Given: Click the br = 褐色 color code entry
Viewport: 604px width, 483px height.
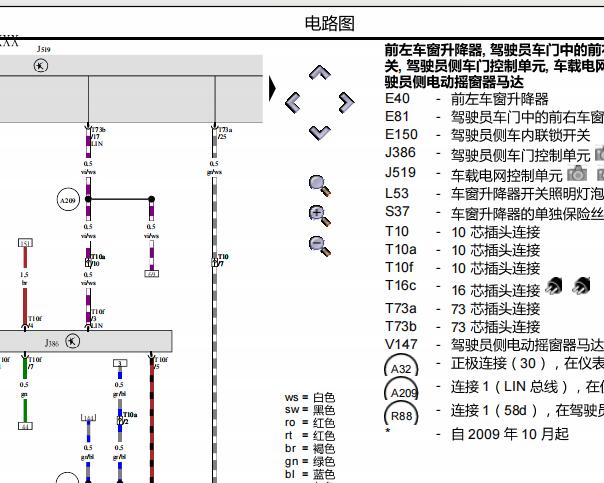Looking at the screenshot, I should coord(310,448).
